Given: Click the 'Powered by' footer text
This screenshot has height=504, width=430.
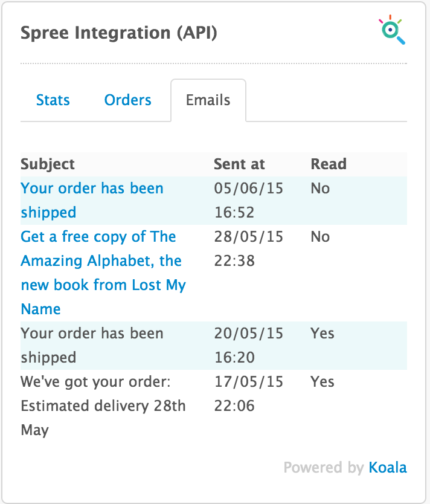Looking at the screenshot, I should (323, 467).
